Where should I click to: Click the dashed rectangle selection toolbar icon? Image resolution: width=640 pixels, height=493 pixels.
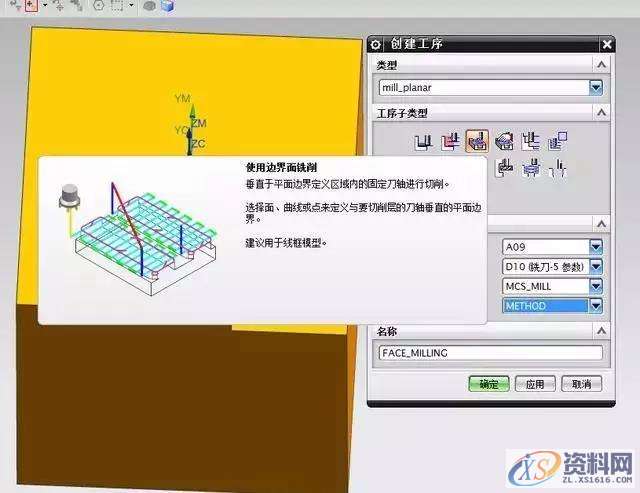(x=117, y=5)
